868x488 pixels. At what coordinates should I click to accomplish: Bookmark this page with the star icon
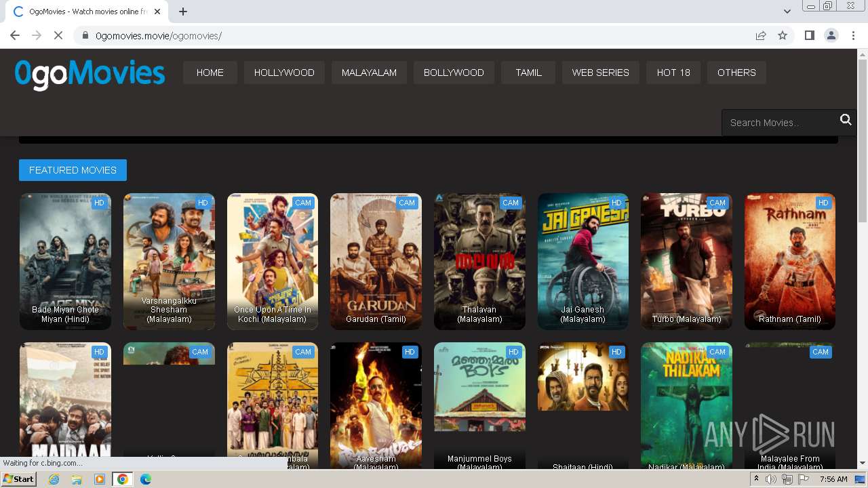(x=783, y=35)
